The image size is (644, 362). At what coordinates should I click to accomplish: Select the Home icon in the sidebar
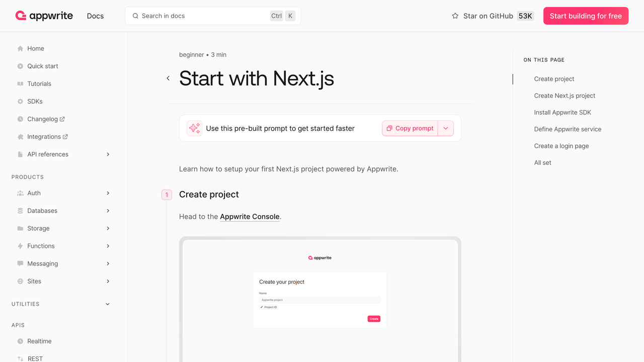[x=19, y=48]
